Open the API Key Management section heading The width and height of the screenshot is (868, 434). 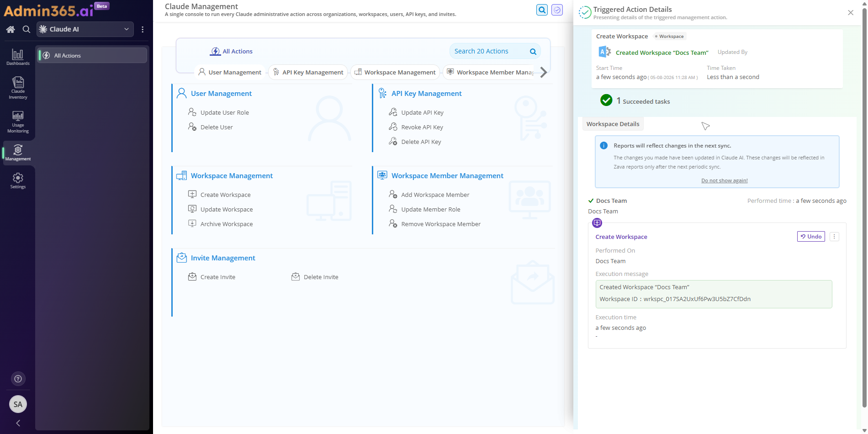[x=426, y=93]
